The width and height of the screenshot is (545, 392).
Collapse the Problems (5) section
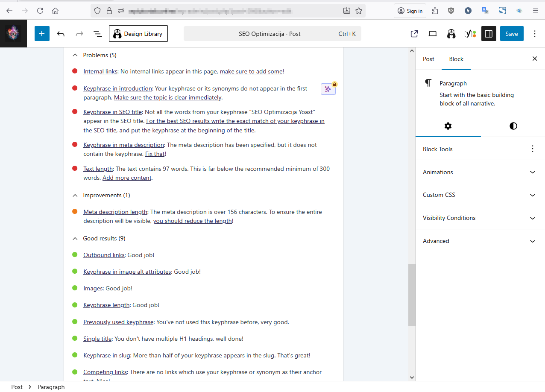[x=75, y=55]
